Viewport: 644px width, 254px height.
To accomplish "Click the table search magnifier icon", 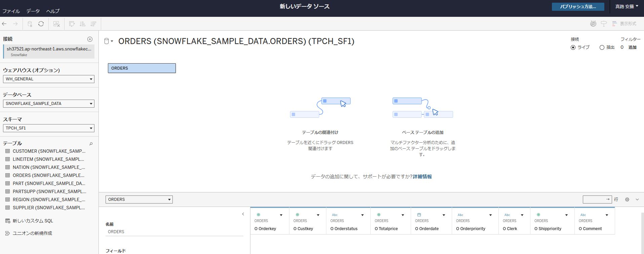I will [x=91, y=144].
